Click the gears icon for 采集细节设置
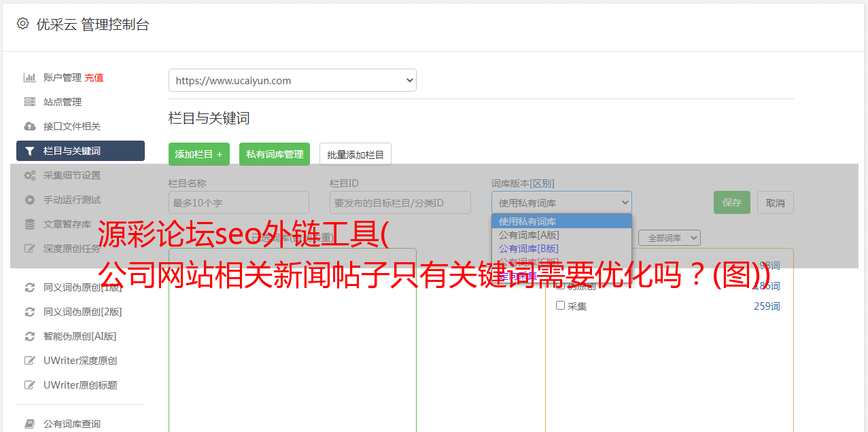Image resolution: width=868 pixels, height=432 pixels. pos(29,175)
